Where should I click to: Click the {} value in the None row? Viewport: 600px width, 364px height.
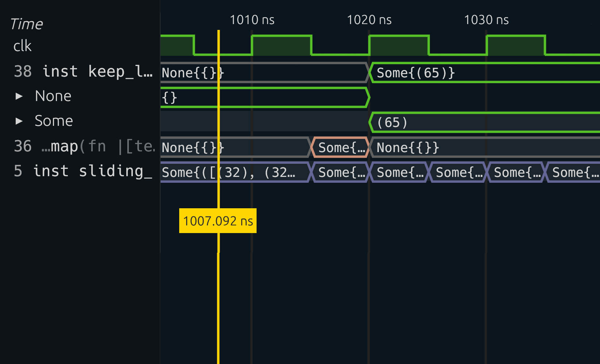click(x=170, y=98)
